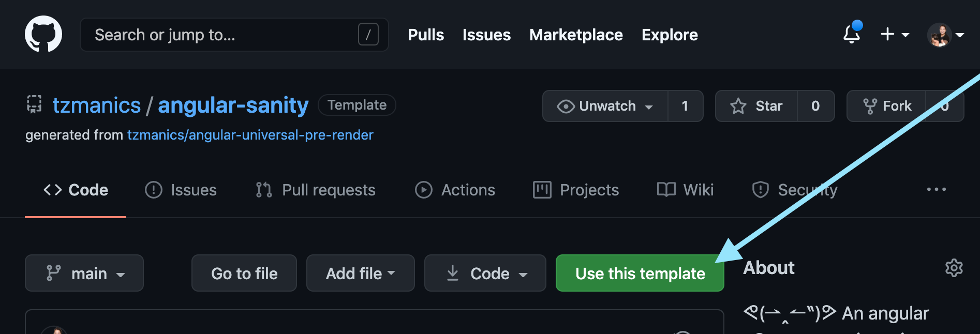The image size is (980, 334).
Task: View the watchers count of 1
Action: tap(685, 106)
